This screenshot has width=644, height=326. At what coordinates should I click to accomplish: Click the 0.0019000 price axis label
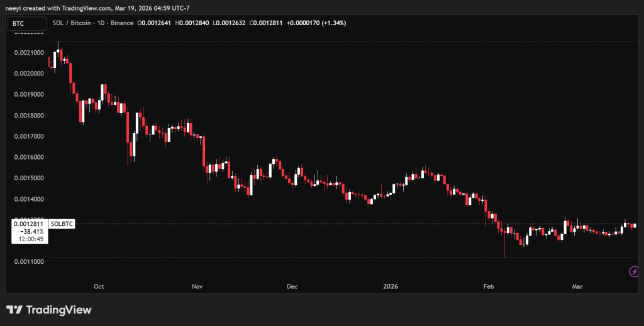coord(28,94)
